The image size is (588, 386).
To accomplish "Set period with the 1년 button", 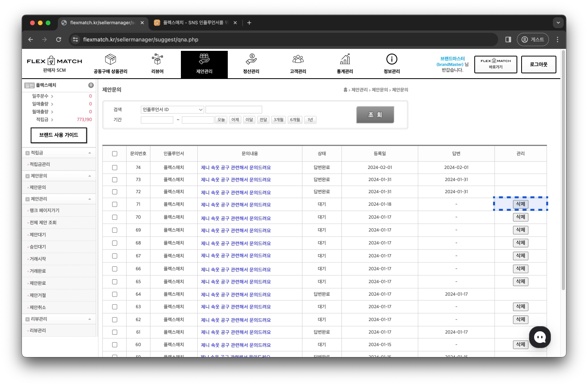I will (310, 120).
